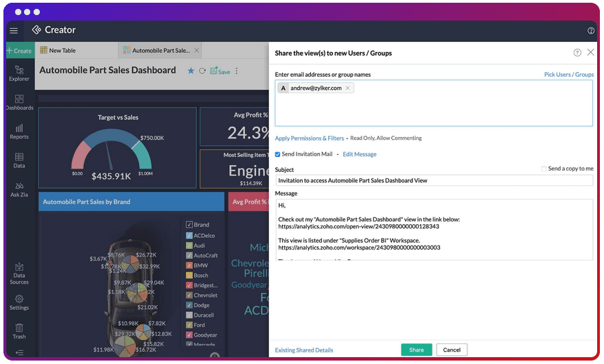Toggle Send Invitation Mail checkbox

click(277, 154)
